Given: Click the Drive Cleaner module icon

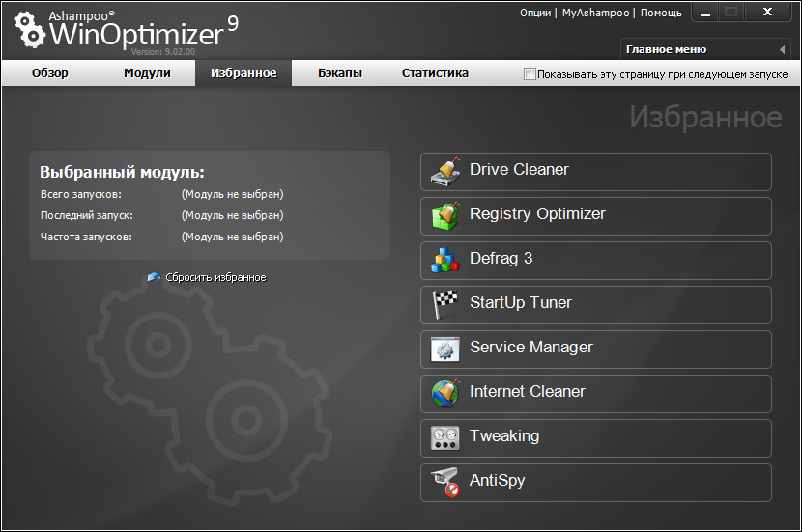Looking at the screenshot, I should coord(444,172).
